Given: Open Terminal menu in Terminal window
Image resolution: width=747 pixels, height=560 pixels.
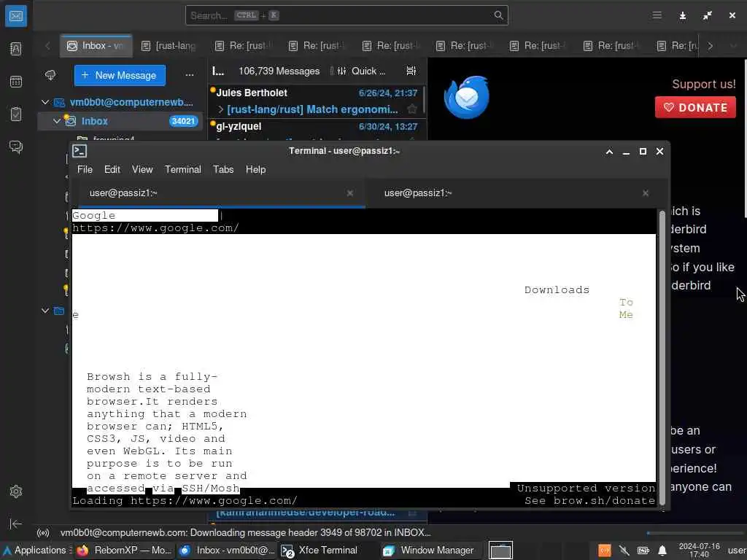Looking at the screenshot, I should (183, 169).
